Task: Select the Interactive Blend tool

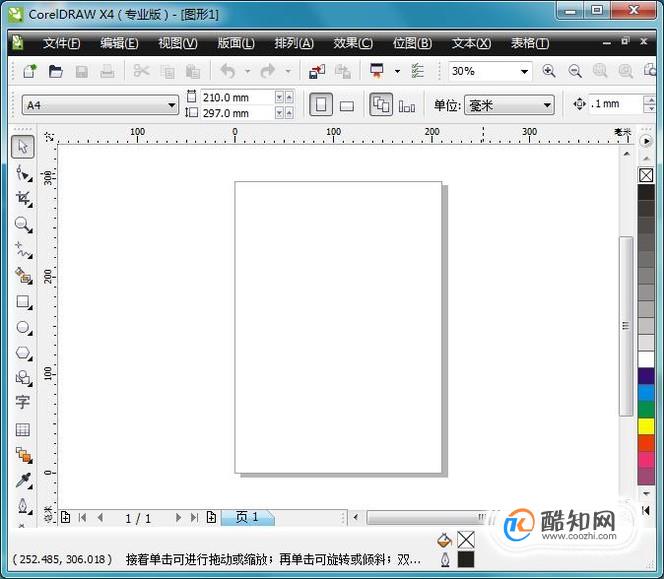Action: tap(24, 455)
